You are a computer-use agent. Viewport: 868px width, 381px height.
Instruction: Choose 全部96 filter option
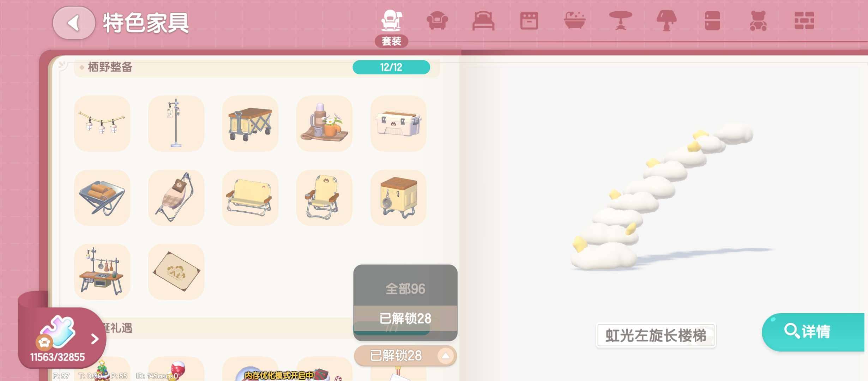[405, 289]
